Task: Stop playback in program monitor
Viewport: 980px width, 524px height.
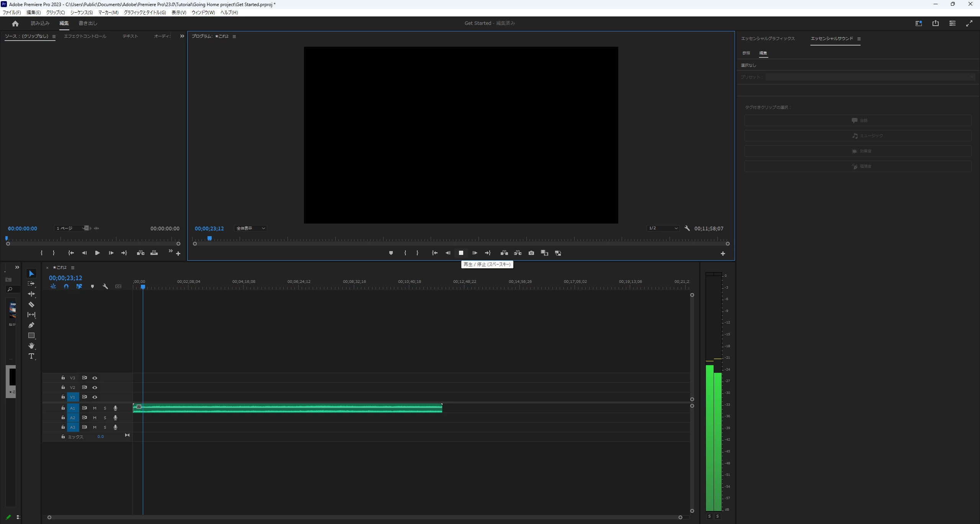Action: click(x=461, y=253)
